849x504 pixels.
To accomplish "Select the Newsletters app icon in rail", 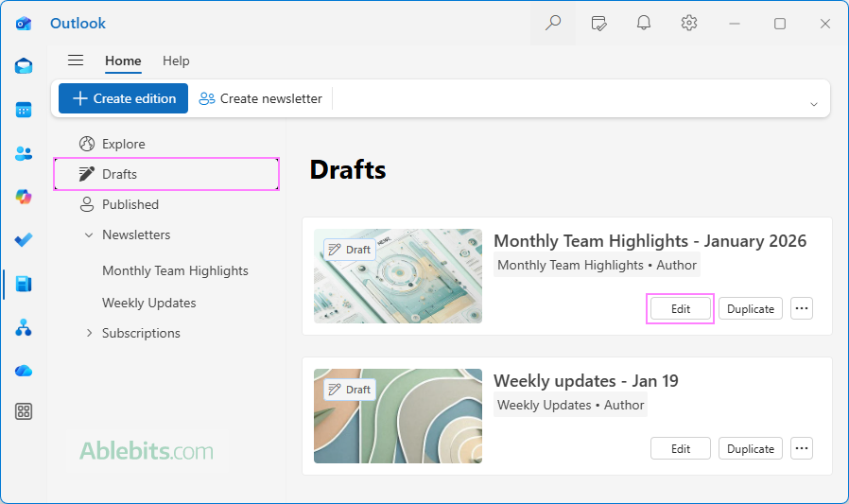I will pos(24,284).
